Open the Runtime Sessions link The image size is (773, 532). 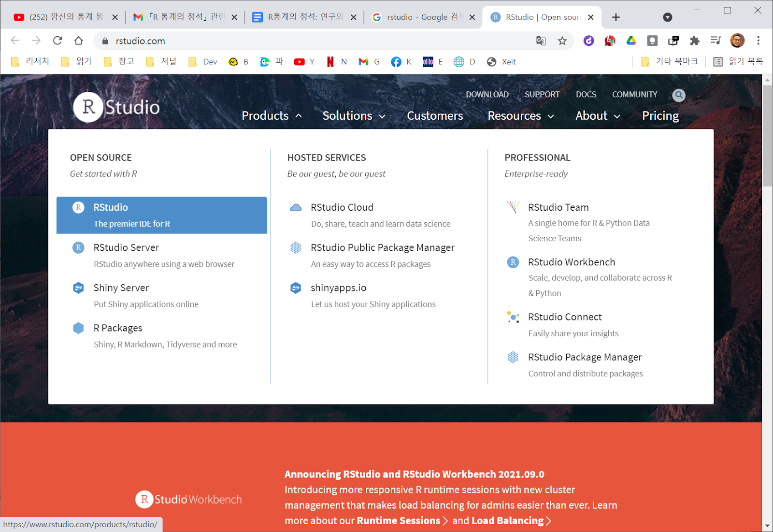click(402, 521)
